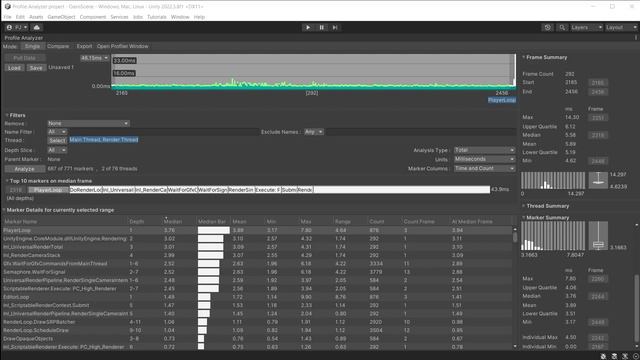The height and width of the screenshot is (360, 640).
Task: Select the Profile Analyzer tab
Action: [24, 38]
